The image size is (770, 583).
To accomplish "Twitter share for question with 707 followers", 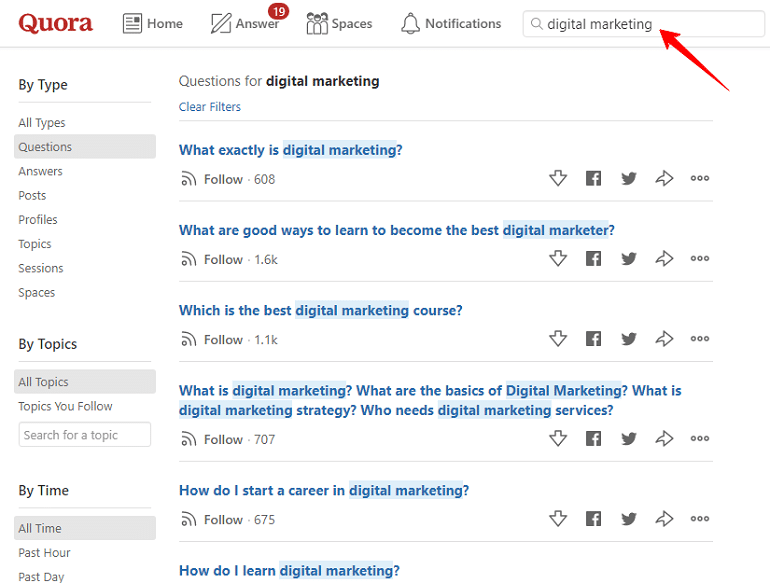I will (629, 438).
